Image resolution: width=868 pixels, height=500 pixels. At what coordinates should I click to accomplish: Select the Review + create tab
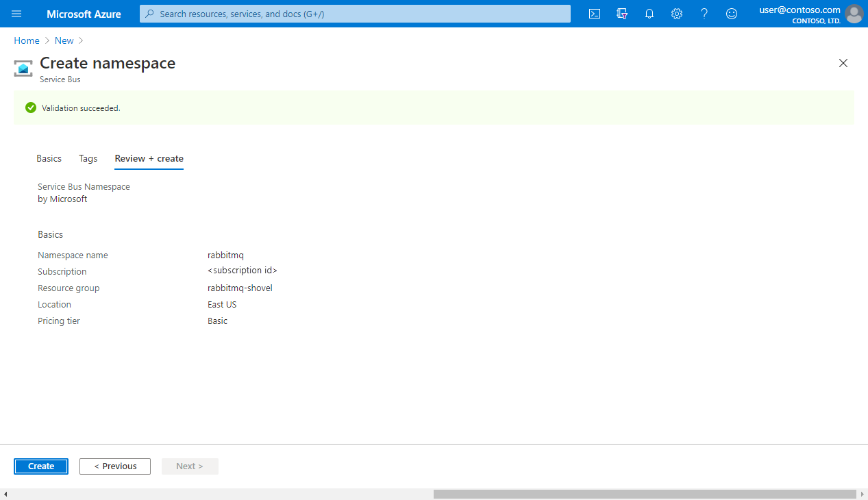tap(149, 158)
